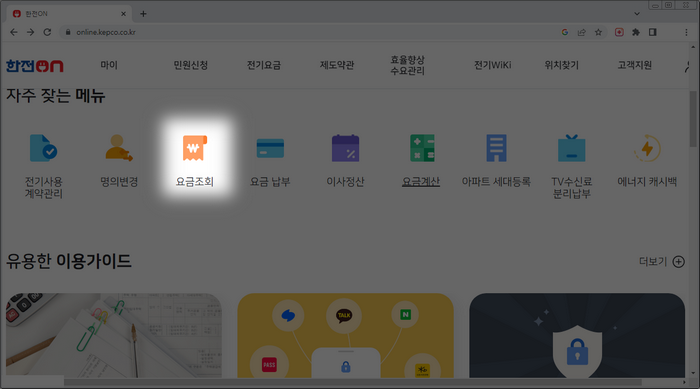Open the TV수신료 분리납부 icon
The width and height of the screenshot is (700, 389).
(571, 148)
